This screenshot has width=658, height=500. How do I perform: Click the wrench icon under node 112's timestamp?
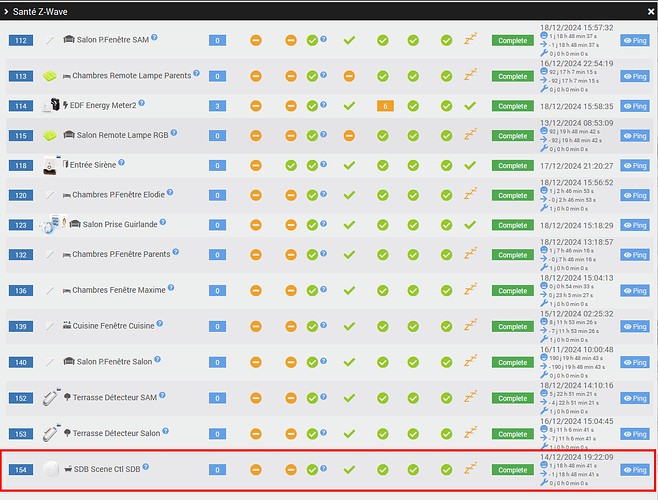(x=544, y=53)
